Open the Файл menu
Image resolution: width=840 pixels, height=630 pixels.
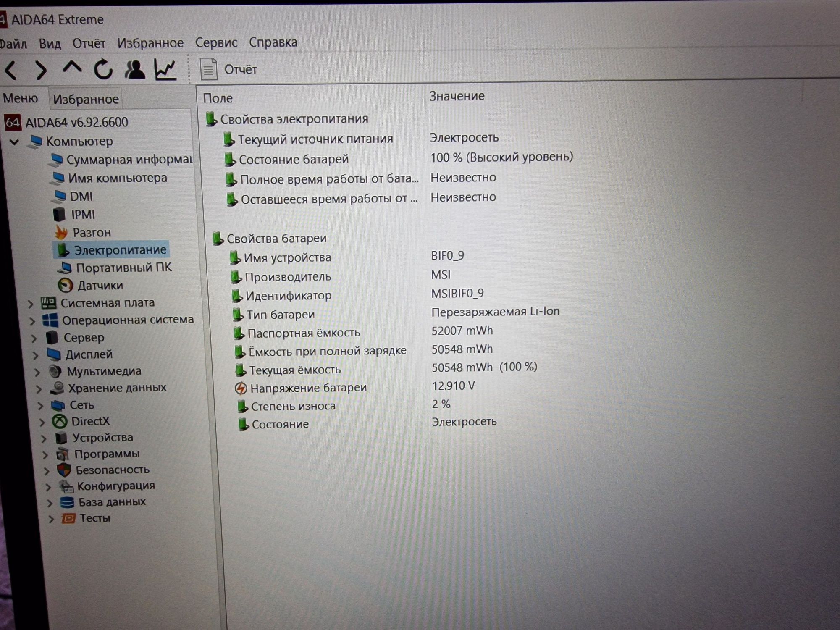(x=13, y=44)
